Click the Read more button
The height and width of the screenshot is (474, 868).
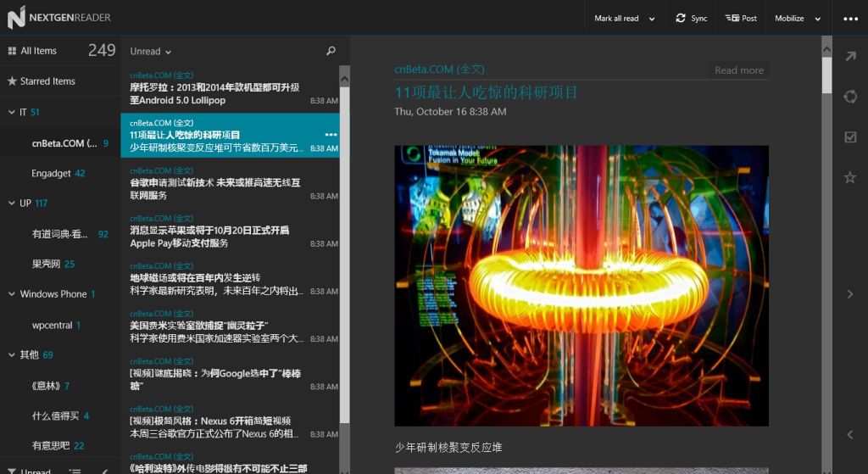click(738, 70)
